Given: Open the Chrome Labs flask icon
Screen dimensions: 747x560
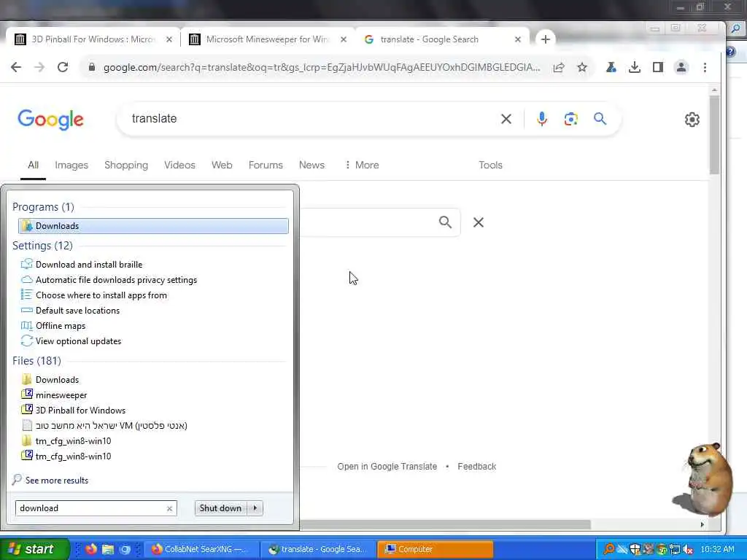Looking at the screenshot, I should (x=611, y=67).
